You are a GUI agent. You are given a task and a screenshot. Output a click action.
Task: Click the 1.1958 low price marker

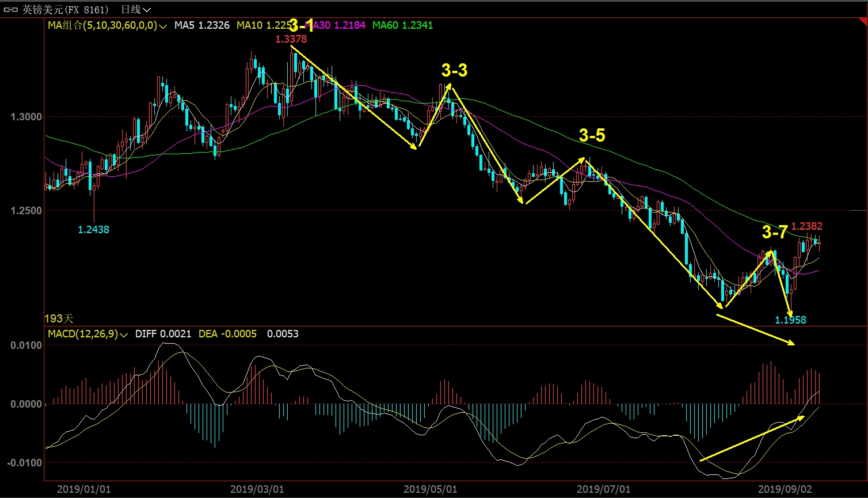click(x=790, y=320)
